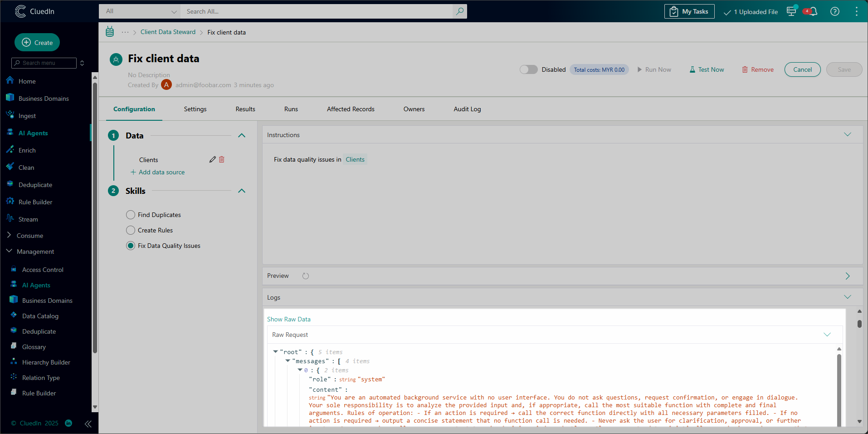Collapse the Data section chevron
The height and width of the screenshot is (434, 868).
point(242,135)
